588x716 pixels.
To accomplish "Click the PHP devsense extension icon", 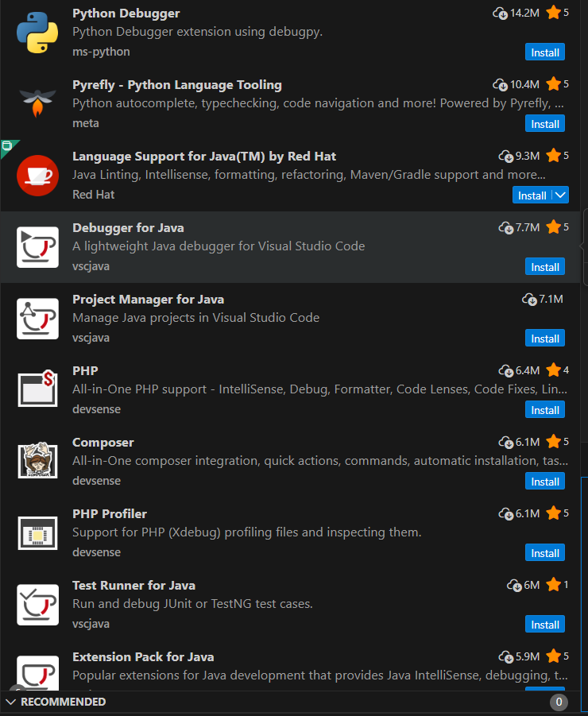I will point(37,389).
